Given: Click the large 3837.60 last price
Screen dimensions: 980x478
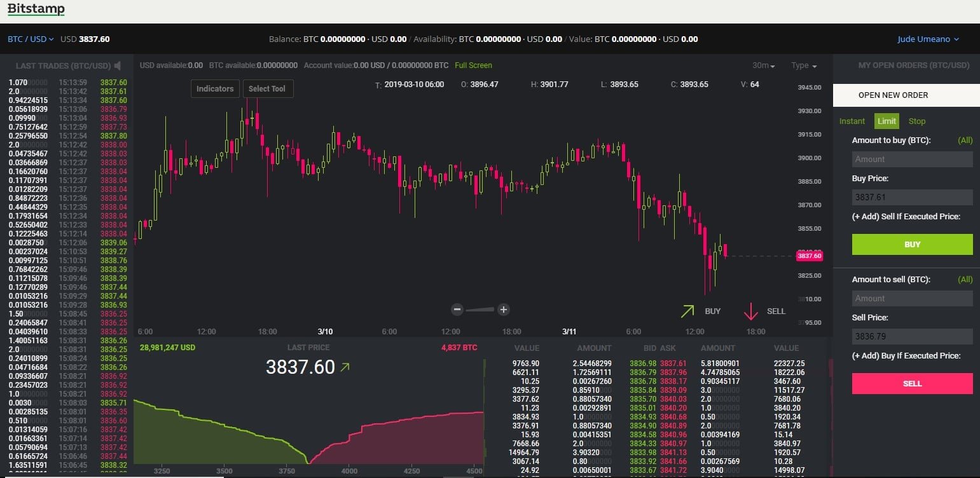Looking at the screenshot, I should 300,367.
